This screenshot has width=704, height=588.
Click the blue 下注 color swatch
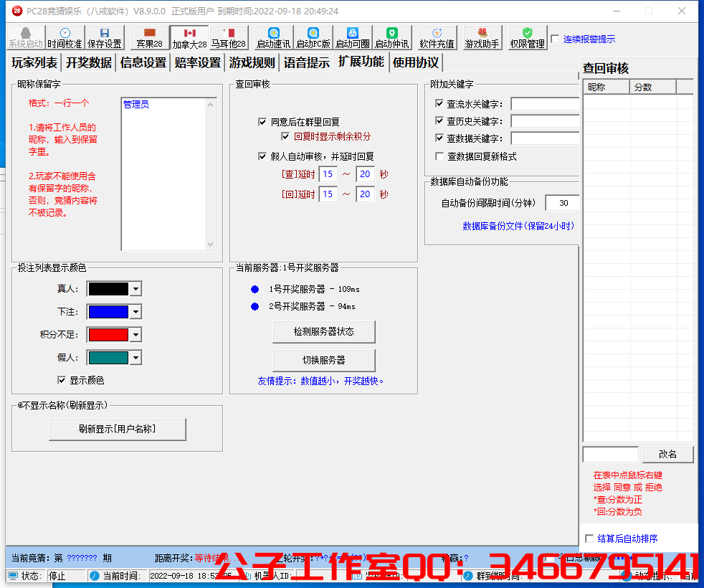[x=108, y=312]
